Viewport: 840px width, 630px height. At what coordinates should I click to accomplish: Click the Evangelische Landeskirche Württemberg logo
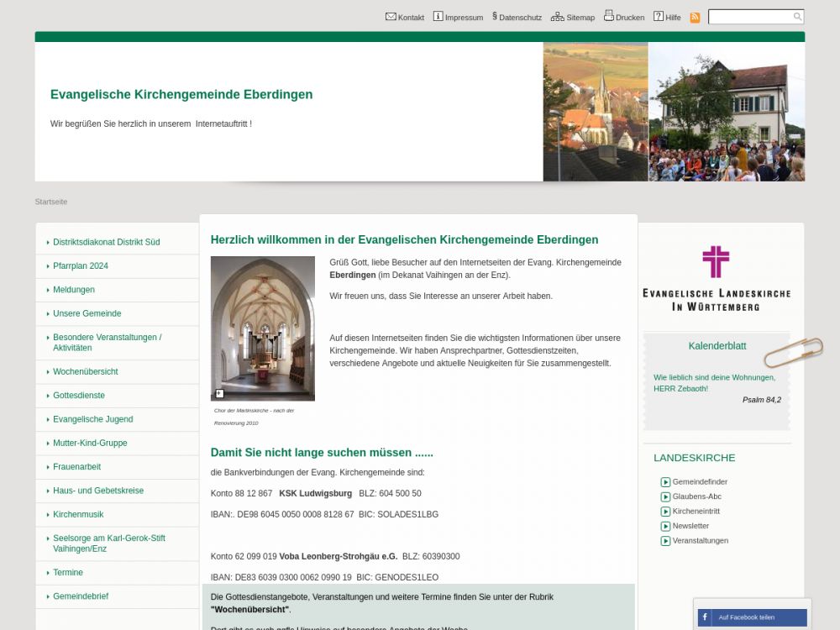716,279
